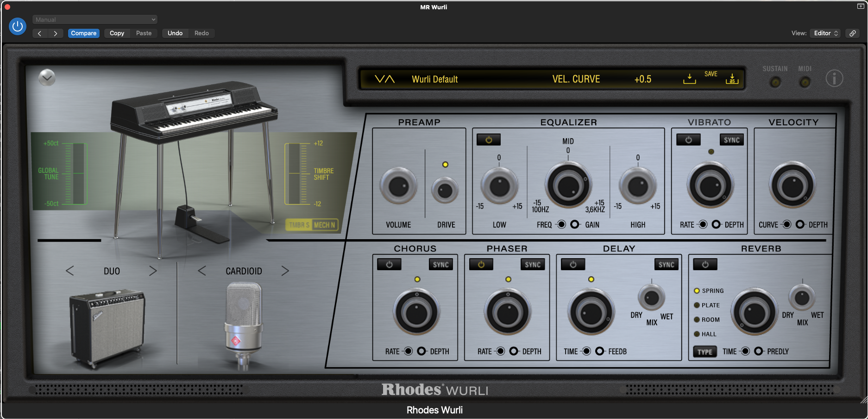Click the Wurli Default preset name
The height and width of the screenshot is (419, 868).
click(x=435, y=79)
